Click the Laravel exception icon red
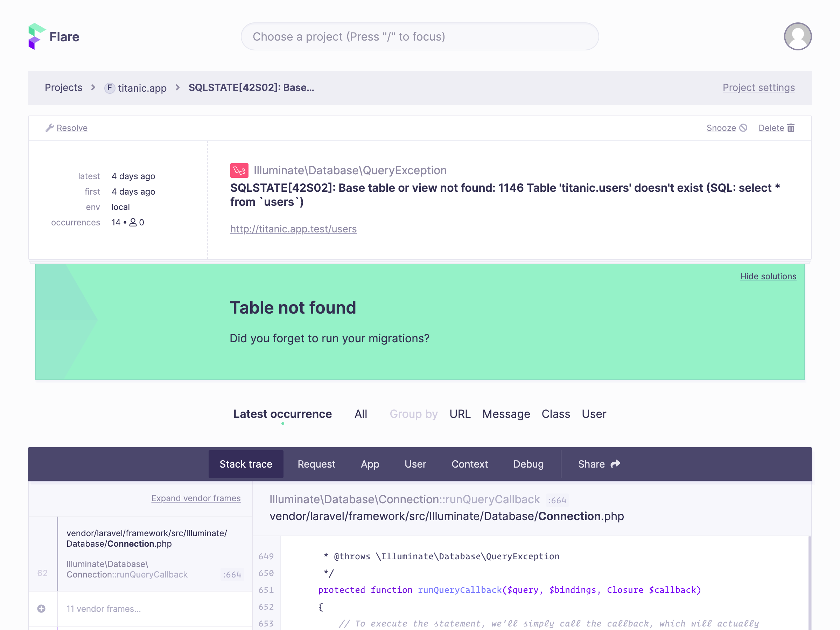Viewport: 840px width, 630px height. click(x=239, y=169)
